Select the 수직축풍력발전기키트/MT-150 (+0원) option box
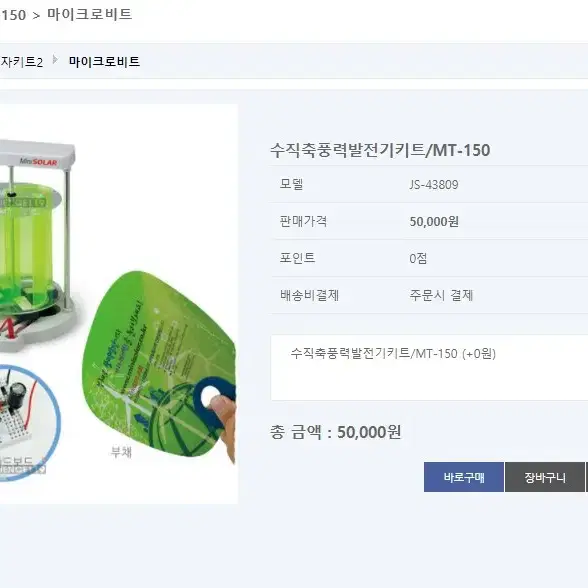Viewport: 588px width, 588px height. [x=429, y=368]
